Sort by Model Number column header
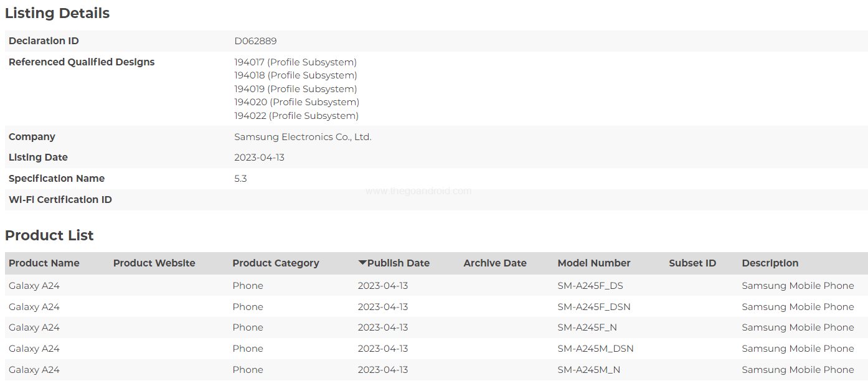 pos(593,263)
